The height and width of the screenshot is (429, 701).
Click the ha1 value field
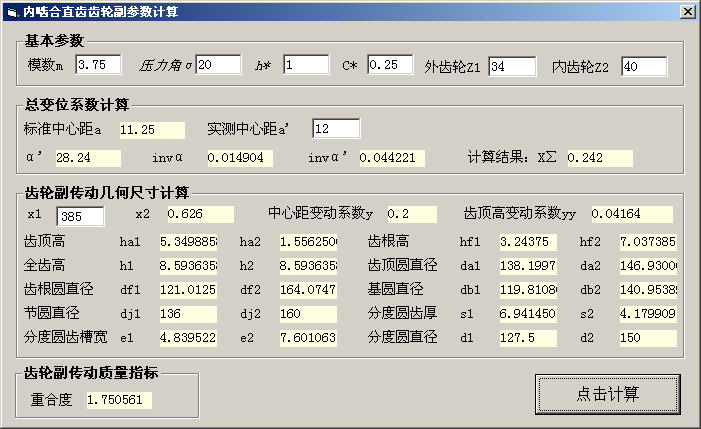[188, 242]
